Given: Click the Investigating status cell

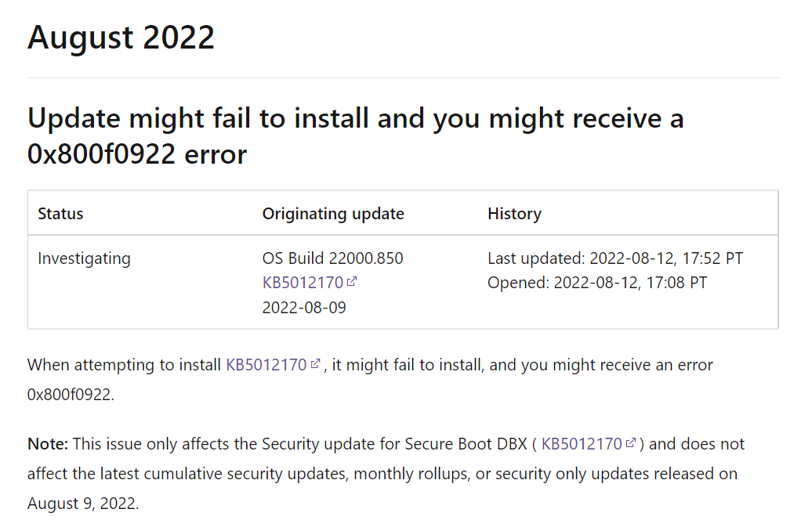Looking at the screenshot, I should click(84, 258).
